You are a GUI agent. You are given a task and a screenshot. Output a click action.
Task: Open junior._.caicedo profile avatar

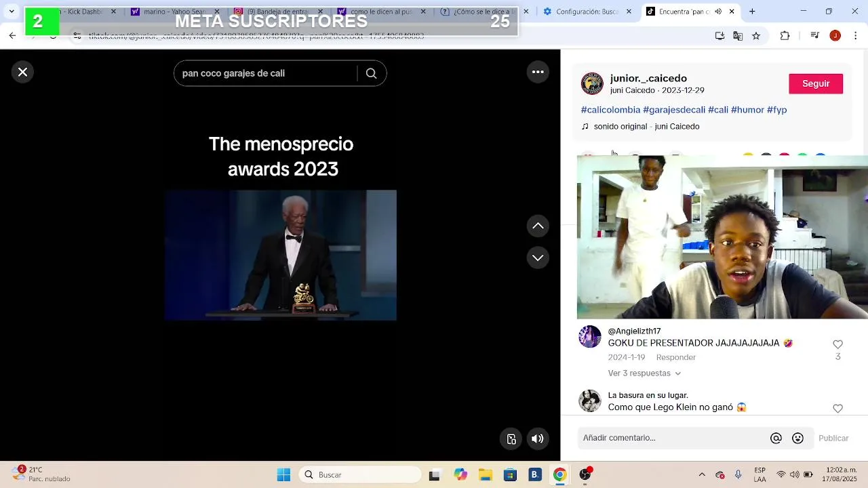[592, 83]
